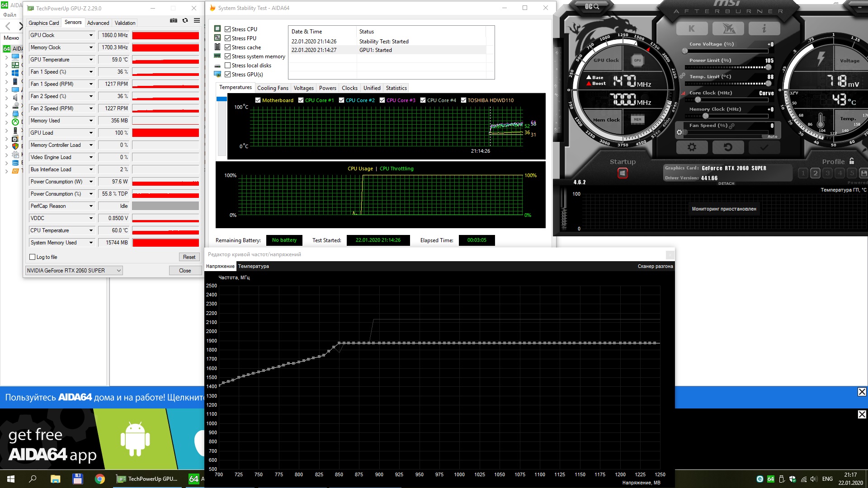Click the Reset button in GPU-Z

[x=189, y=257]
